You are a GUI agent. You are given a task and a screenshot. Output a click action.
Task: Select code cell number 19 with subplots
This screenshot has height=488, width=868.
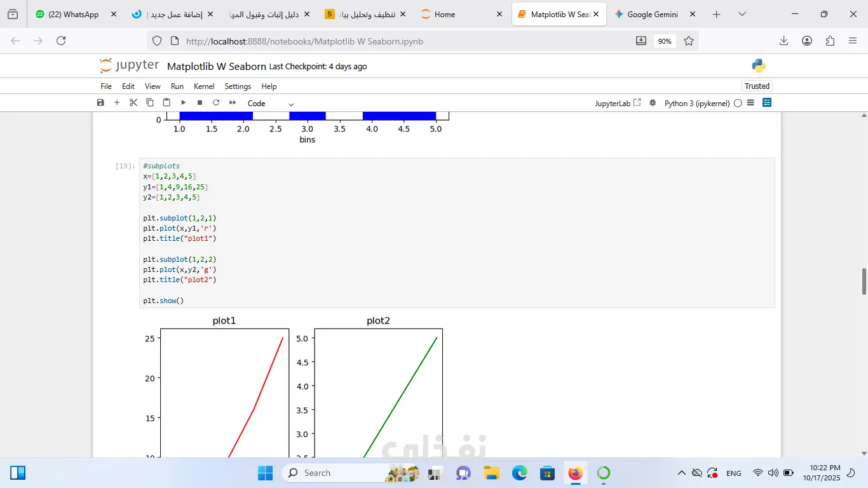[x=457, y=233]
